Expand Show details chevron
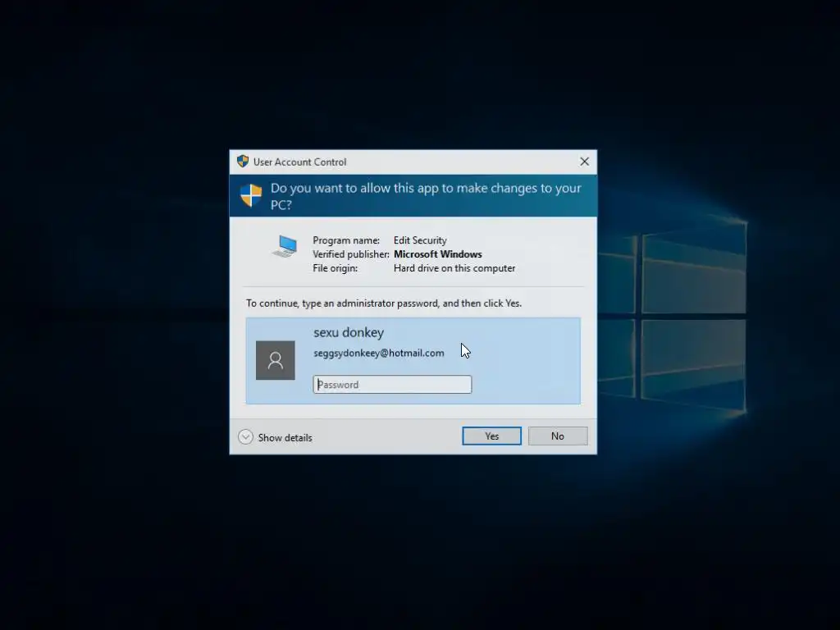This screenshot has width=840, height=630. point(245,437)
